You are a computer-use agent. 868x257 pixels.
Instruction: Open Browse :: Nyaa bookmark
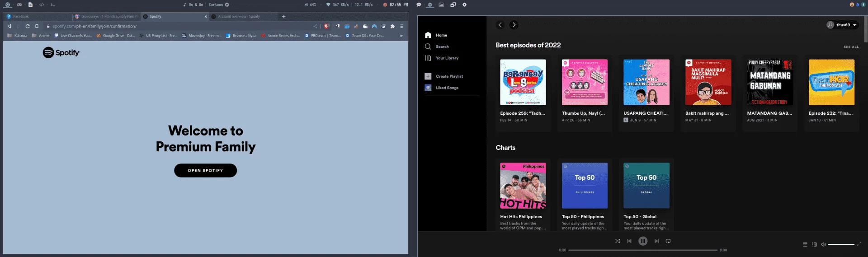coord(241,36)
